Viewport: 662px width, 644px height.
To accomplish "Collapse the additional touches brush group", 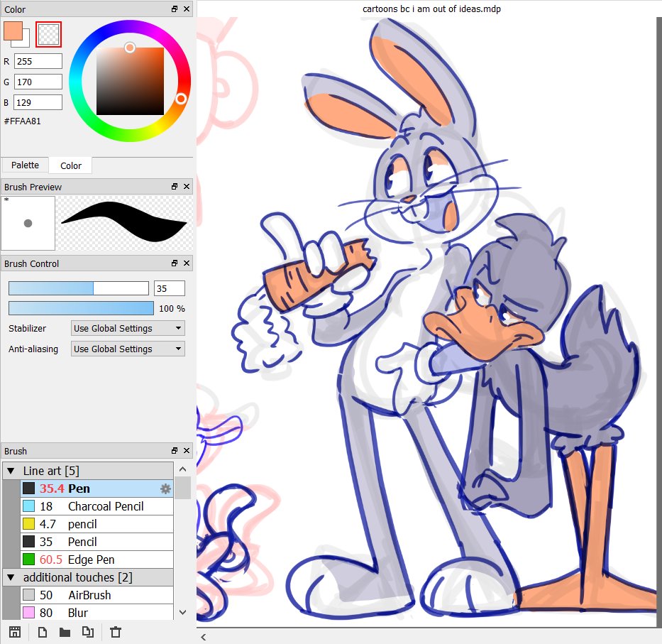I will tap(11, 577).
